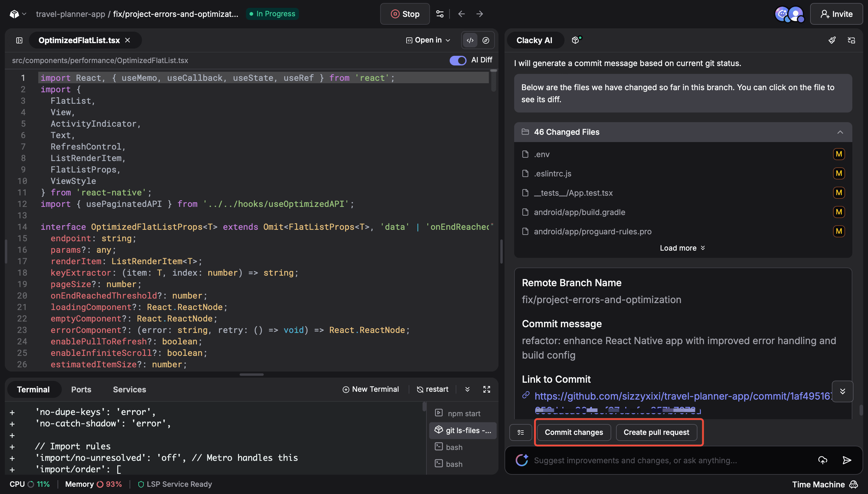This screenshot has height=494, width=868.
Task: Select the npm start terminal session
Action: click(462, 413)
